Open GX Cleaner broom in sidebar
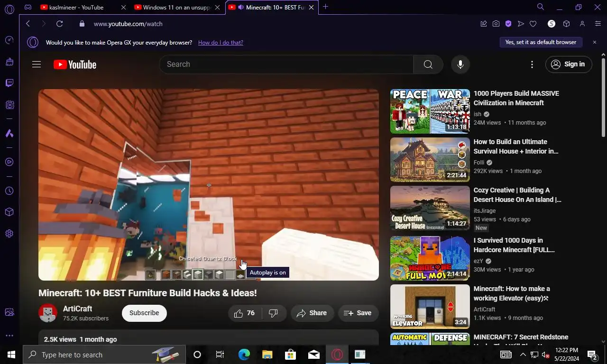The image size is (607, 364). tap(9, 62)
